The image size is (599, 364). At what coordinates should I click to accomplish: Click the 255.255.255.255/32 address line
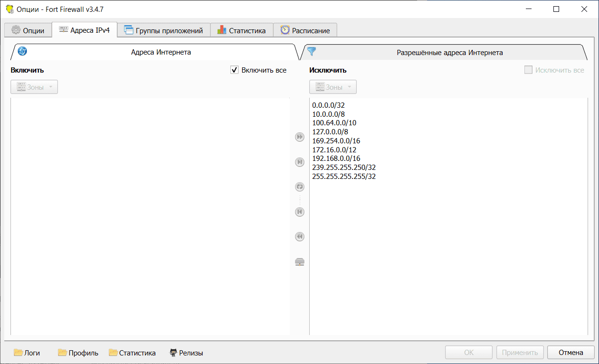[x=344, y=177]
